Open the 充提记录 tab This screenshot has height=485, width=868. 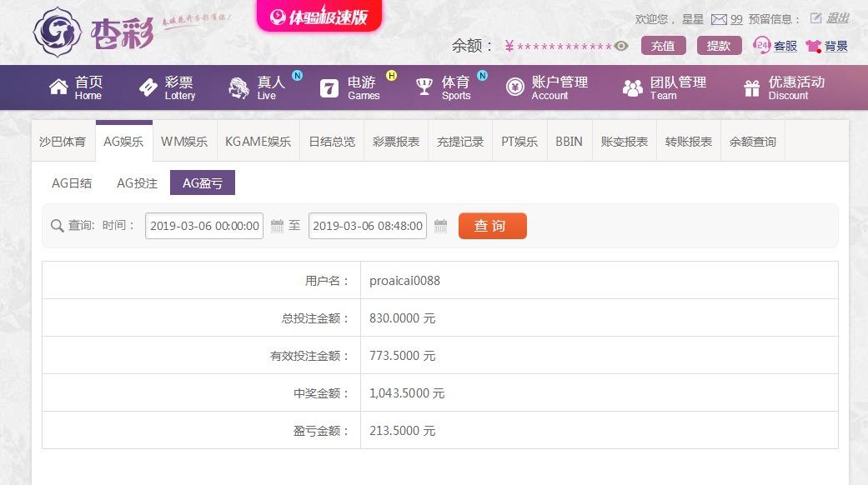[x=460, y=142]
